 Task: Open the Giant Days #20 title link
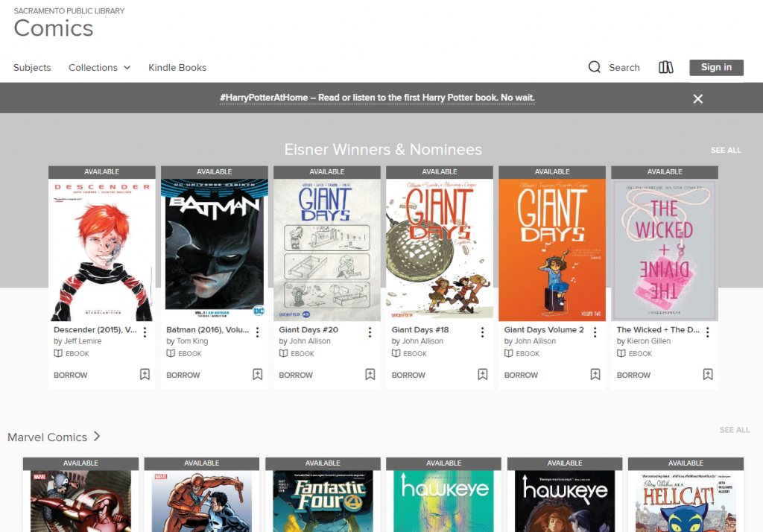(308, 330)
